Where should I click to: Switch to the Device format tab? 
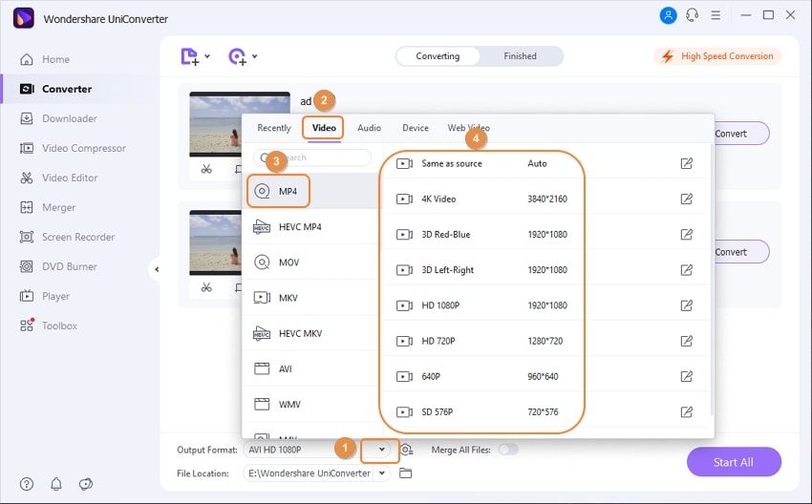(x=416, y=128)
